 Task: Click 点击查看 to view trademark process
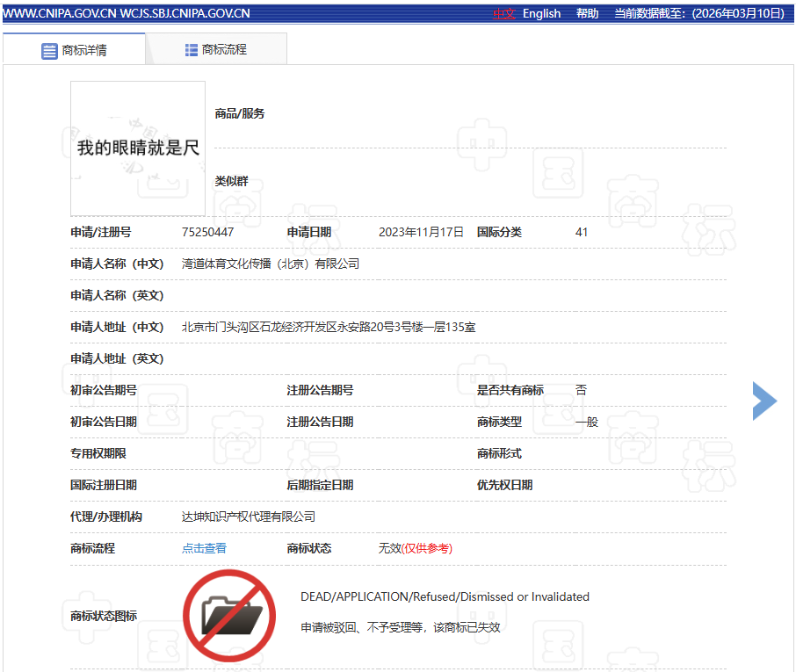pyautogui.click(x=204, y=548)
